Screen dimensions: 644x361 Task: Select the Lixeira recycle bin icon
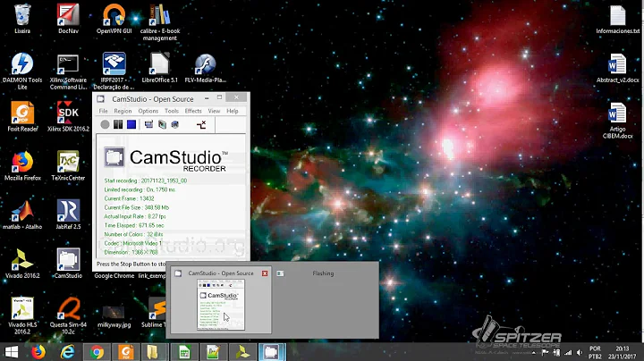click(x=22, y=19)
